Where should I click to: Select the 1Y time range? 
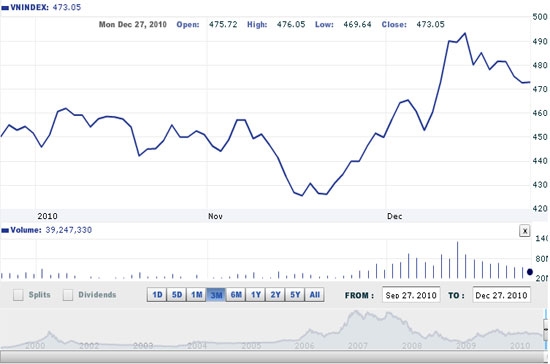pos(256,295)
